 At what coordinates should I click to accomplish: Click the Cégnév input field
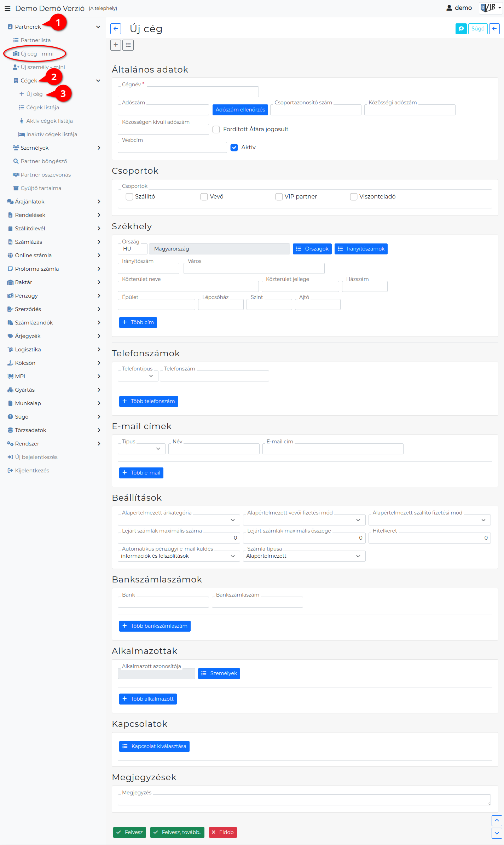pyautogui.click(x=188, y=92)
